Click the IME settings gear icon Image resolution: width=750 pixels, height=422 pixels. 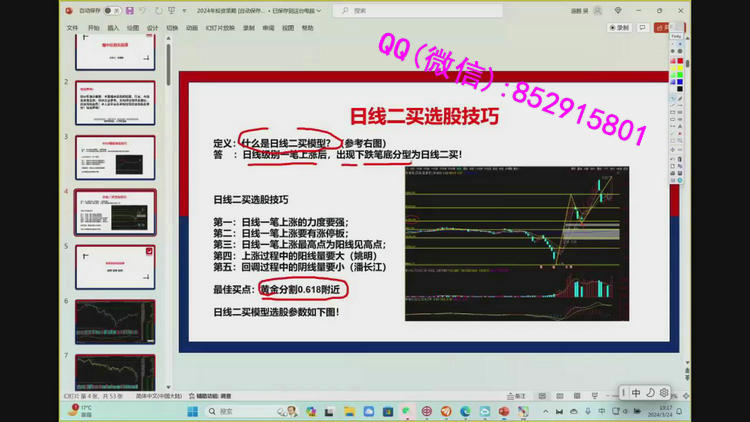point(663,393)
